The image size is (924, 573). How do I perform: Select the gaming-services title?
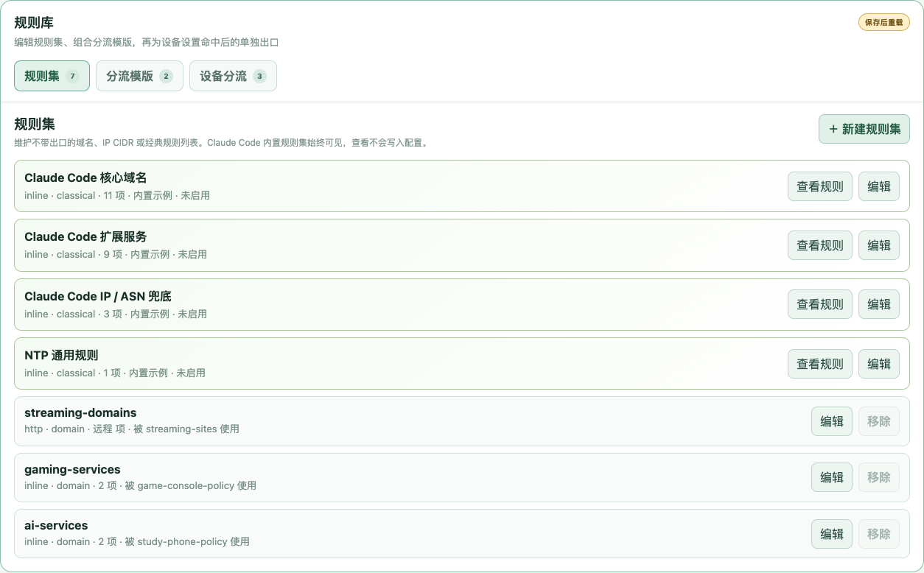coord(72,469)
